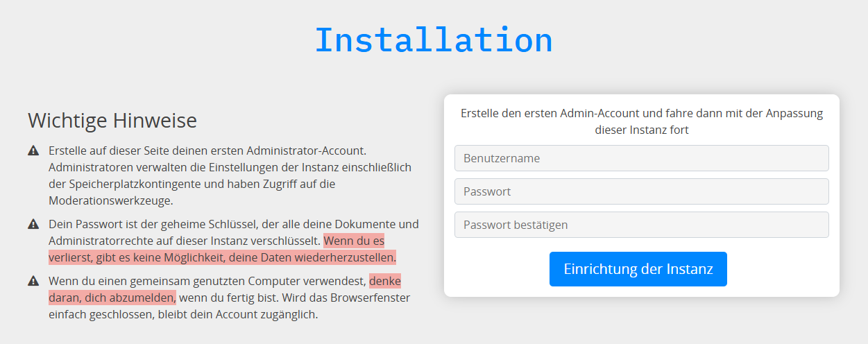Select the Passwort bestätigen field
Image resolution: width=868 pixels, height=344 pixels.
(x=641, y=225)
